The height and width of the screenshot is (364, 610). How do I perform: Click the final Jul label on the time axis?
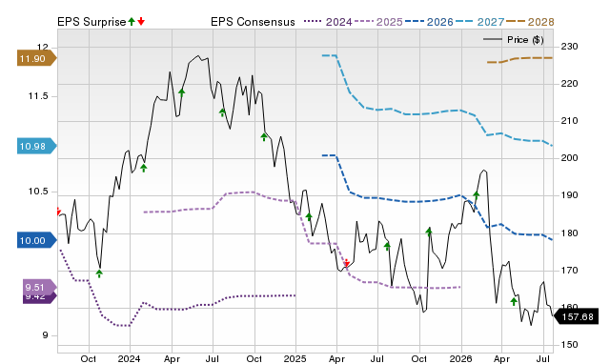coord(543,358)
